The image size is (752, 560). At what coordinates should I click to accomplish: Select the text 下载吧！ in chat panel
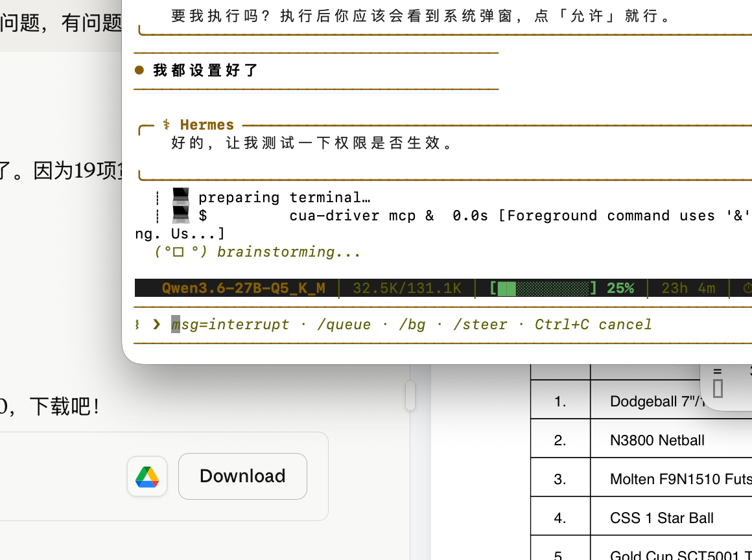click(x=64, y=406)
